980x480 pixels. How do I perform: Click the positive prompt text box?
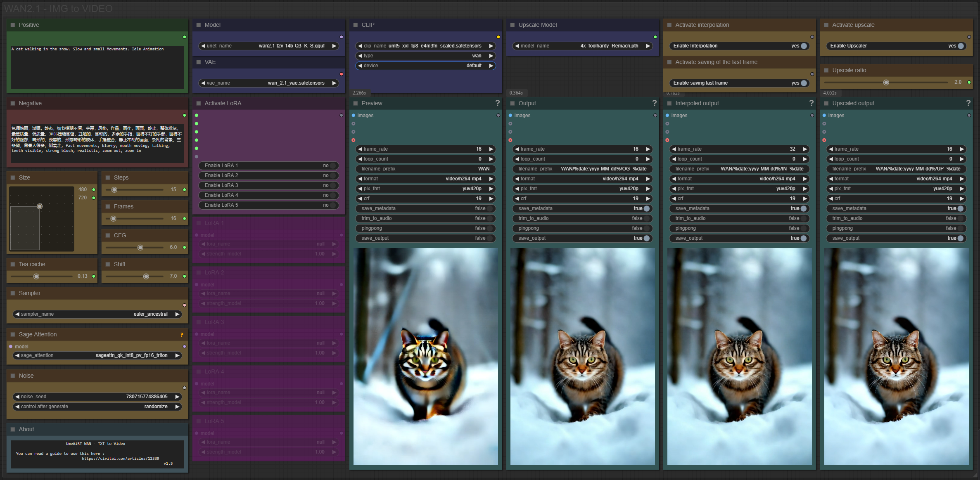pyautogui.click(x=97, y=67)
